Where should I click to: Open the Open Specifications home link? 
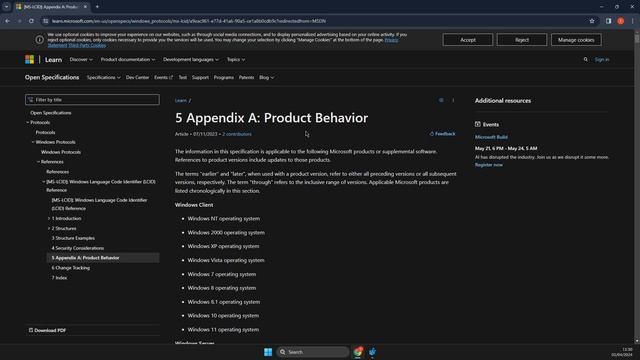coord(52,77)
